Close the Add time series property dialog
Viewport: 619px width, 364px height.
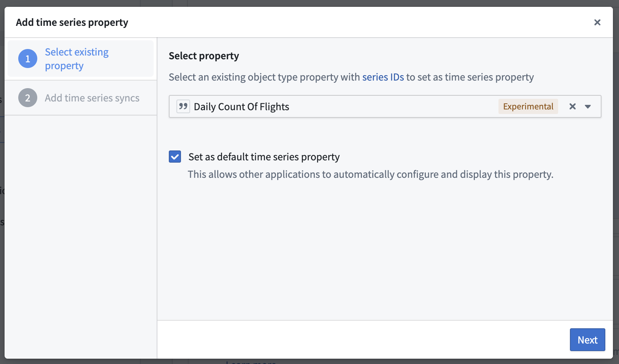click(597, 22)
